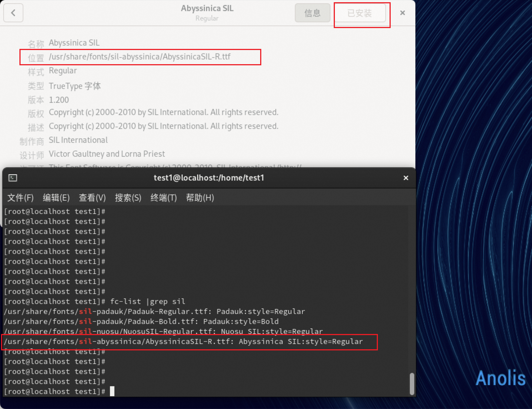The image size is (532, 409).
Task: Click the terminal vertical scrollbar handle
Action: [x=412, y=383]
